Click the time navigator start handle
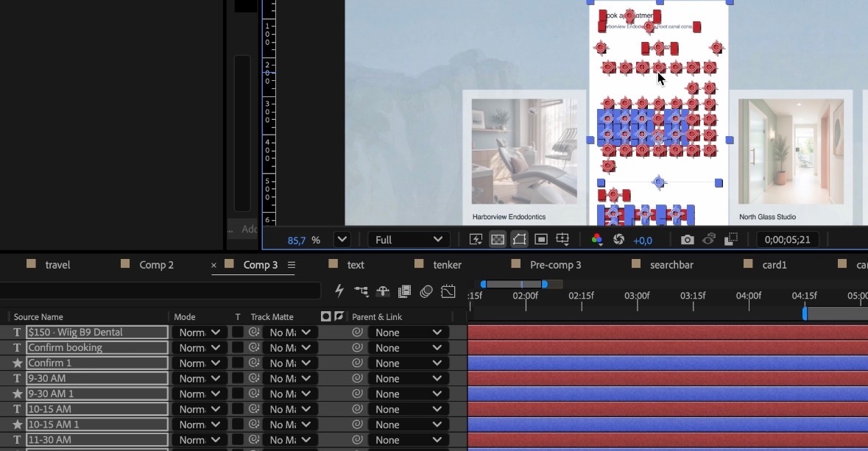The width and height of the screenshot is (868, 451). [x=483, y=284]
